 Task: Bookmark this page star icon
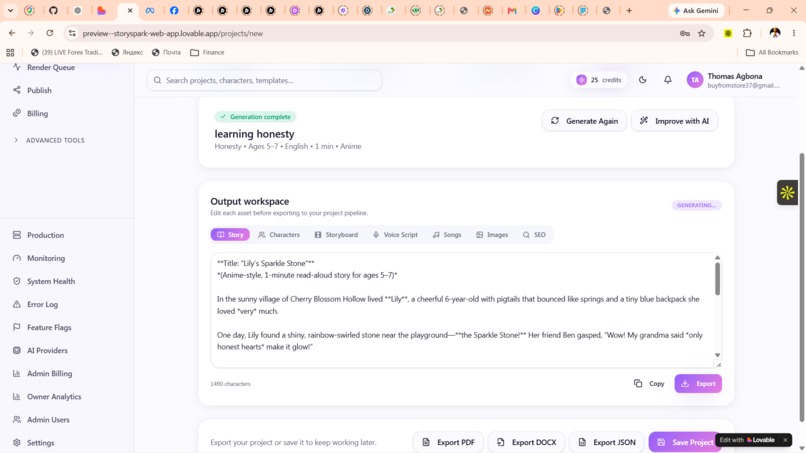[702, 33]
